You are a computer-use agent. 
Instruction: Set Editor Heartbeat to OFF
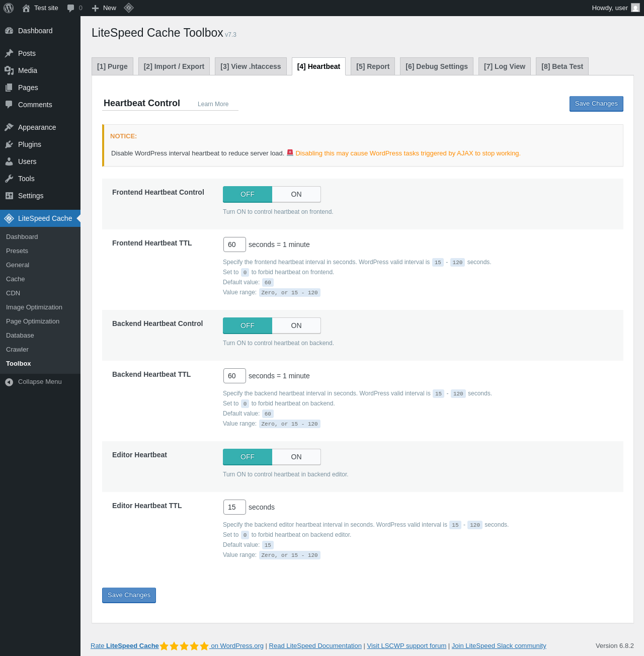pyautogui.click(x=248, y=457)
